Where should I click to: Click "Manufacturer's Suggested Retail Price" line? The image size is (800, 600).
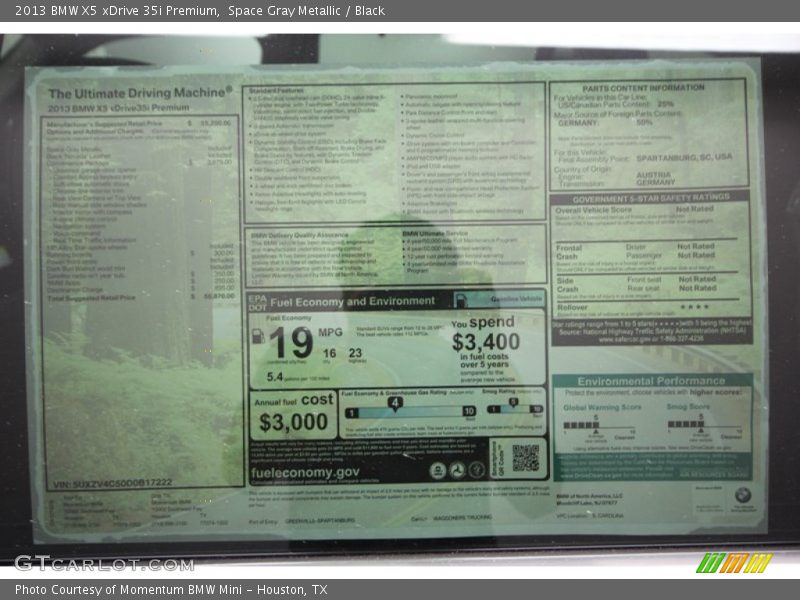tap(139, 123)
